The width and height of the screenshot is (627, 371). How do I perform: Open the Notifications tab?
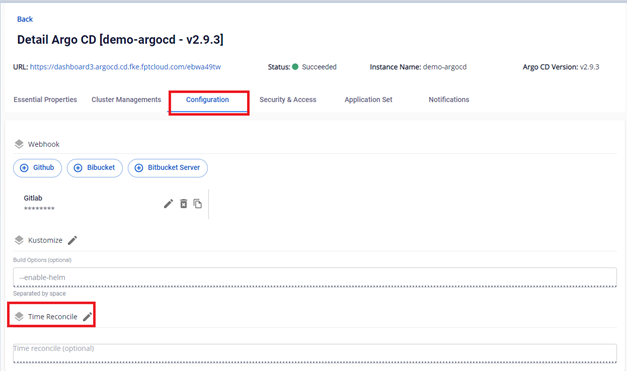coord(449,100)
